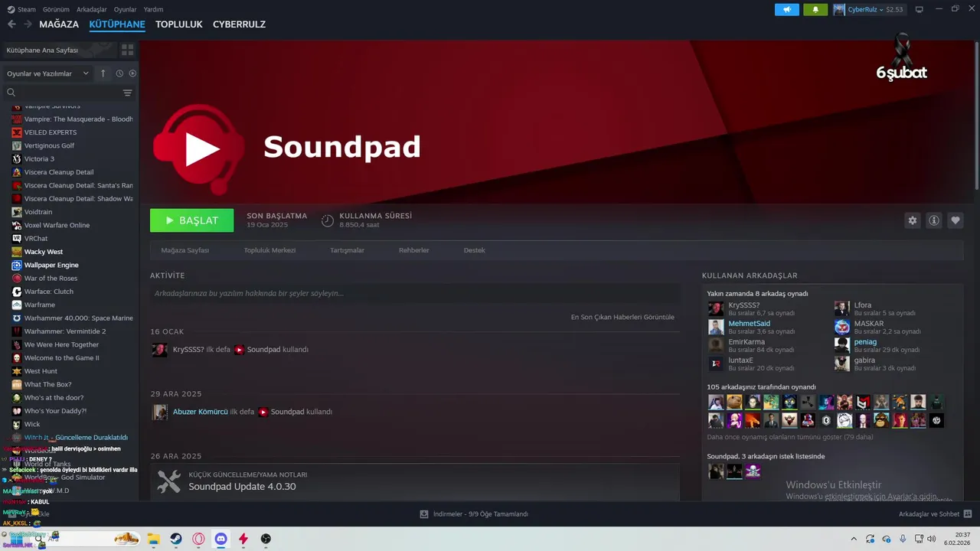Image resolution: width=980 pixels, height=551 pixels.
Task: Add Soundpad to favorites heart icon
Action: (x=955, y=220)
